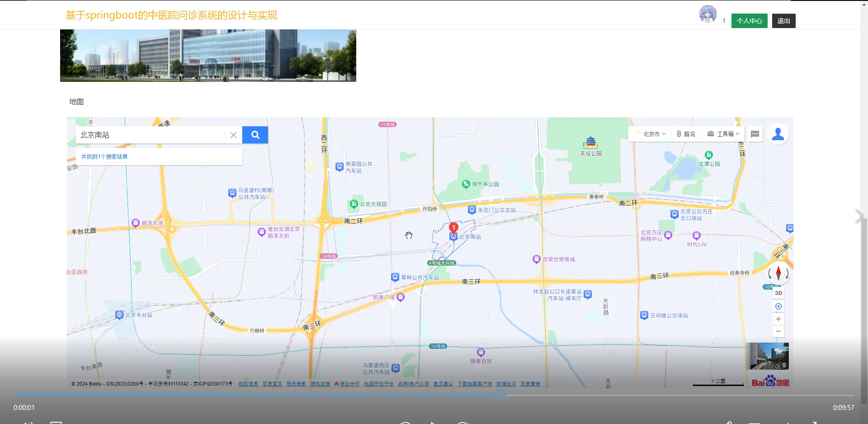Image resolution: width=868 pixels, height=424 pixels.
Task: Click the 永定门公交总站 bus icon
Action: pyautogui.click(x=472, y=210)
